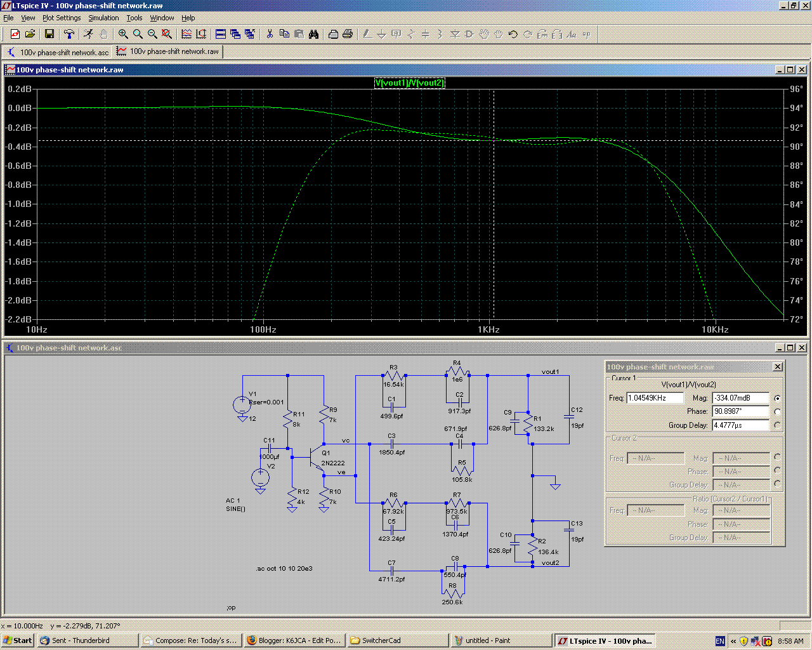Click the binoculars Find icon
The image size is (812, 650).
313,34
